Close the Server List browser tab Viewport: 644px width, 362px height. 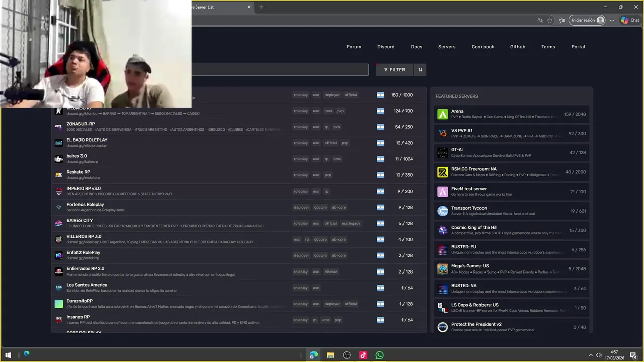pyautogui.click(x=249, y=7)
